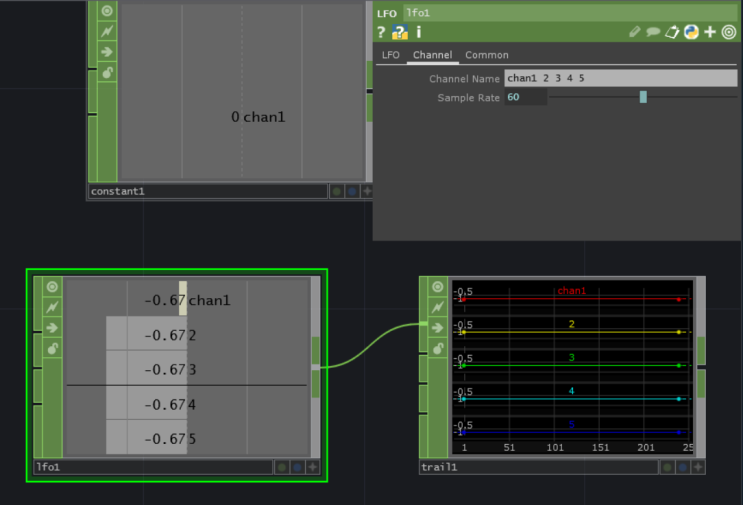Click green display flag on trail1 node
The height and width of the screenshot is (505, 743).
point(667,468)
